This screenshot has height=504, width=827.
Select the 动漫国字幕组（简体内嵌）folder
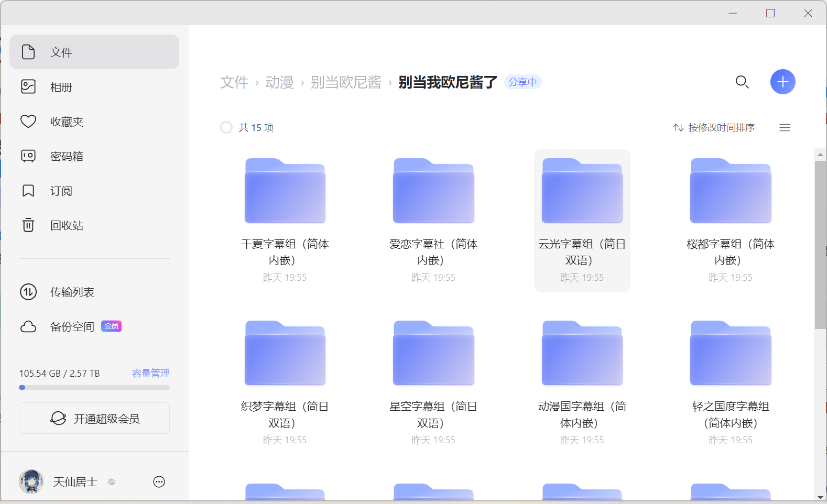582,382
